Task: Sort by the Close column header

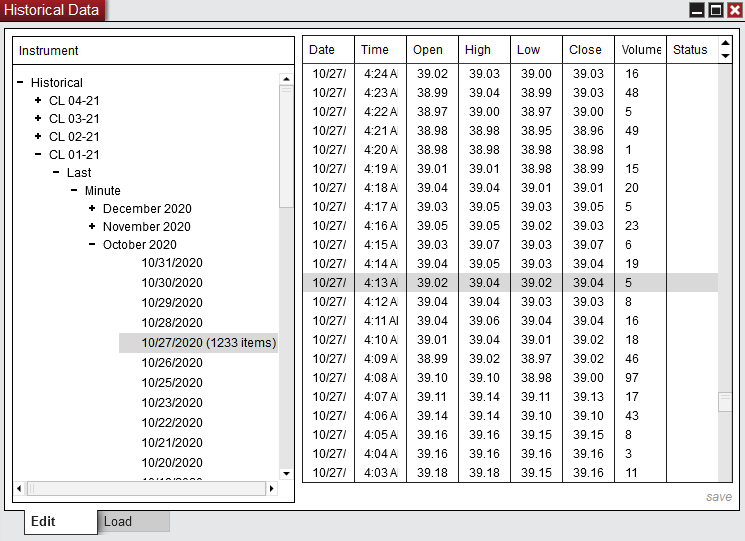Action: (589, 50)
